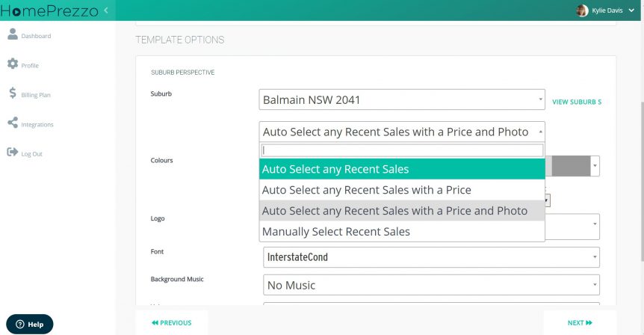Click the Billing Plan dollar icon

(x=13, y=93)
